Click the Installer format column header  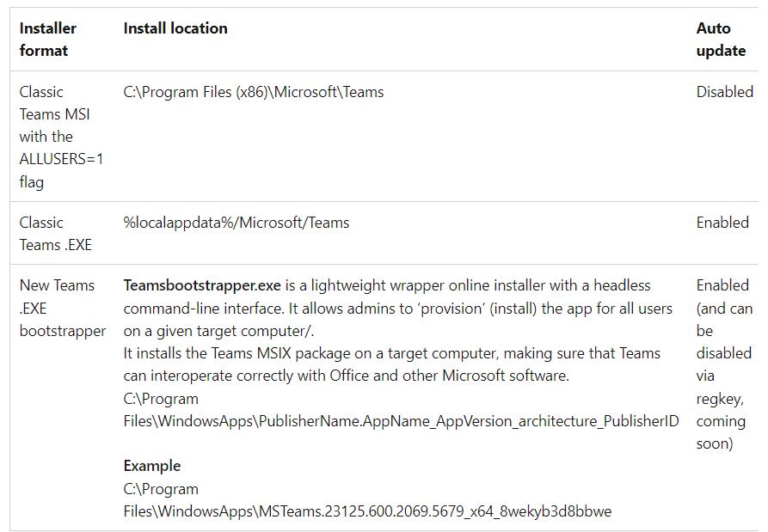tap(48, 40)
